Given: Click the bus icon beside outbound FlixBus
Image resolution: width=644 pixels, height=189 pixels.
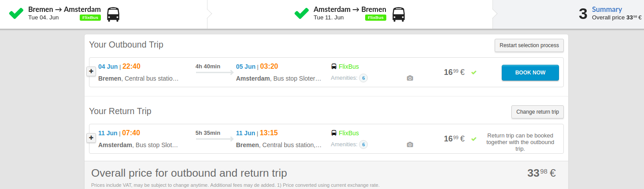Looking at the screenshot, I should (334, 67).
